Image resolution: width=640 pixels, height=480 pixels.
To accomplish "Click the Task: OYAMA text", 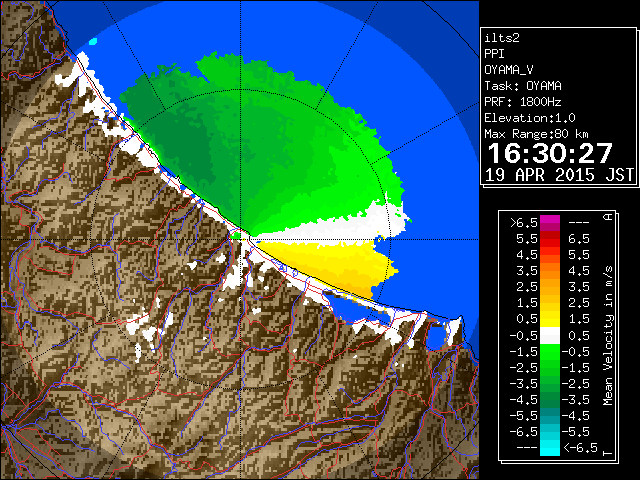I will pyautogui.click(x=523, y=86).
